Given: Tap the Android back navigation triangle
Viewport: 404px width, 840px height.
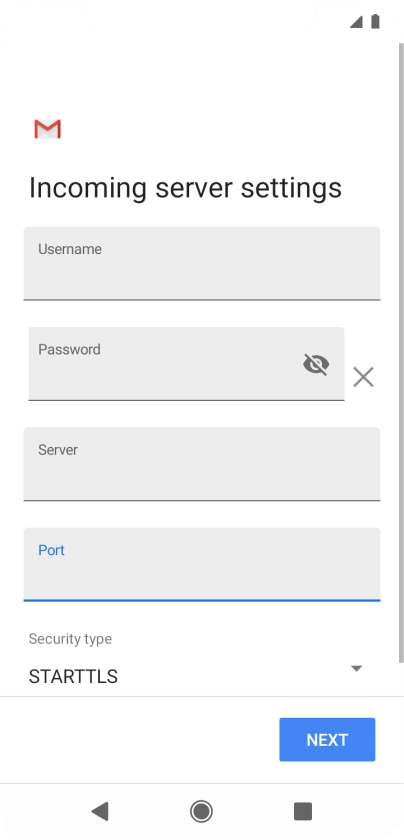Looking at the screenshot, I should point(100,811).
